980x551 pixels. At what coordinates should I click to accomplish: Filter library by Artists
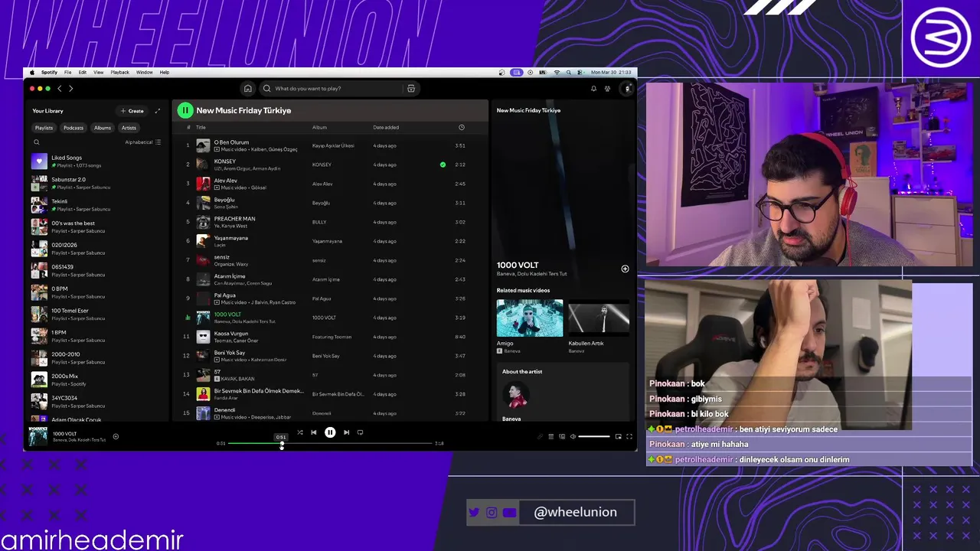(x=129, y=128)
